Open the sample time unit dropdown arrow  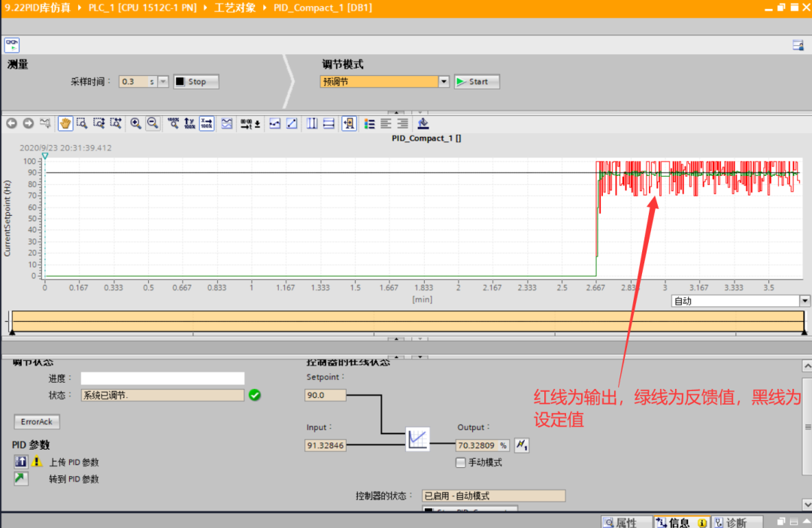[x=163, y=81]
